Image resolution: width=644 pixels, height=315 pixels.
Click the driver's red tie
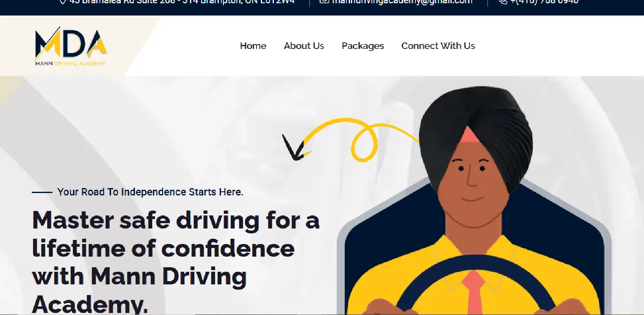point(474,292)
